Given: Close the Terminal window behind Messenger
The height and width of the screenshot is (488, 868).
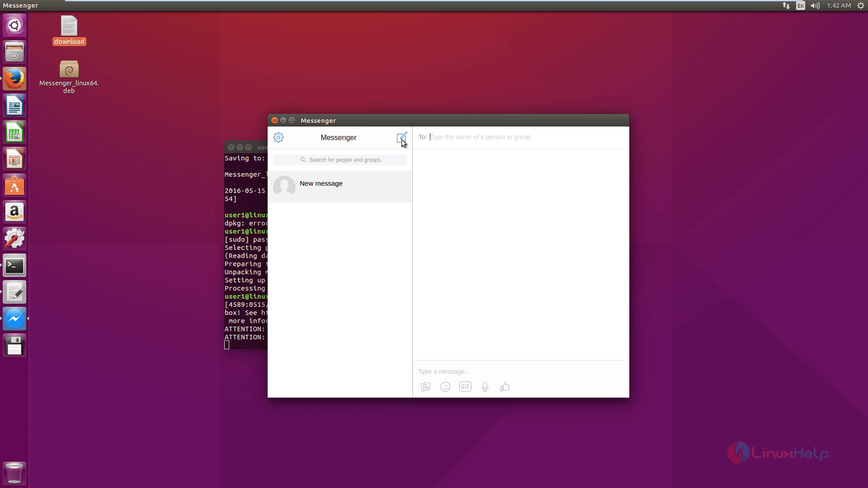Looking at the screenshot, I should (x=231, y=147).
